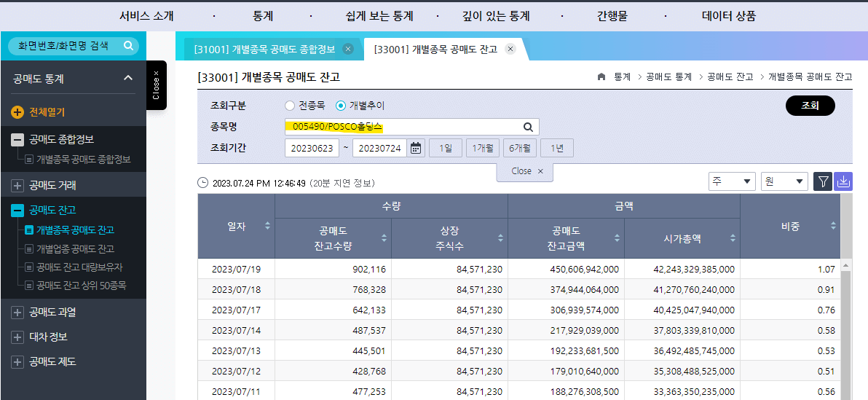Open the 간행물 top menu
The image size is (868, 400).
coord(612,16)
